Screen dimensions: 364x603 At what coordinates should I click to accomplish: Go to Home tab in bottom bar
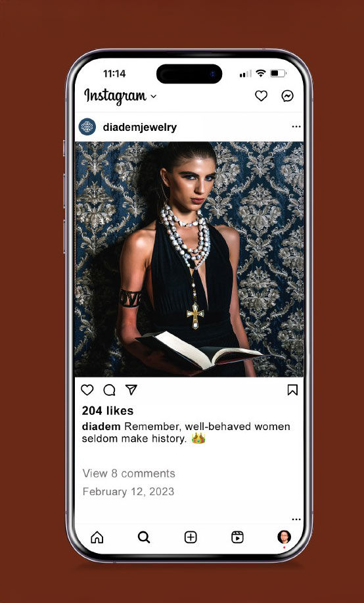[x=97, y=537]
